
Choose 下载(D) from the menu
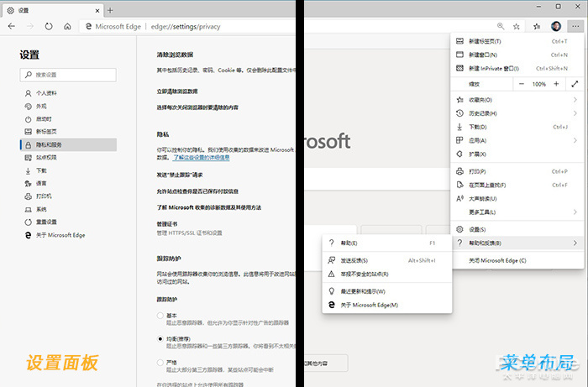pos(517,127)
